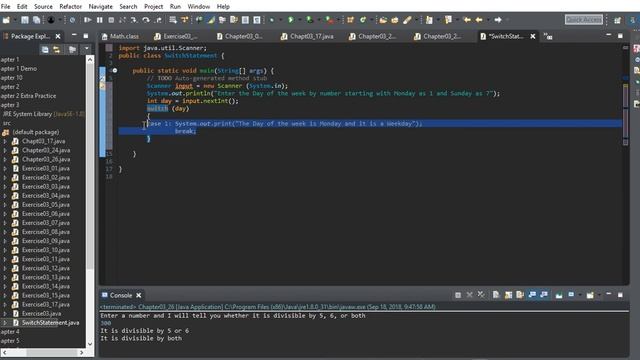
Task: Click inside the Quick Access field
Action: (584, 19)
